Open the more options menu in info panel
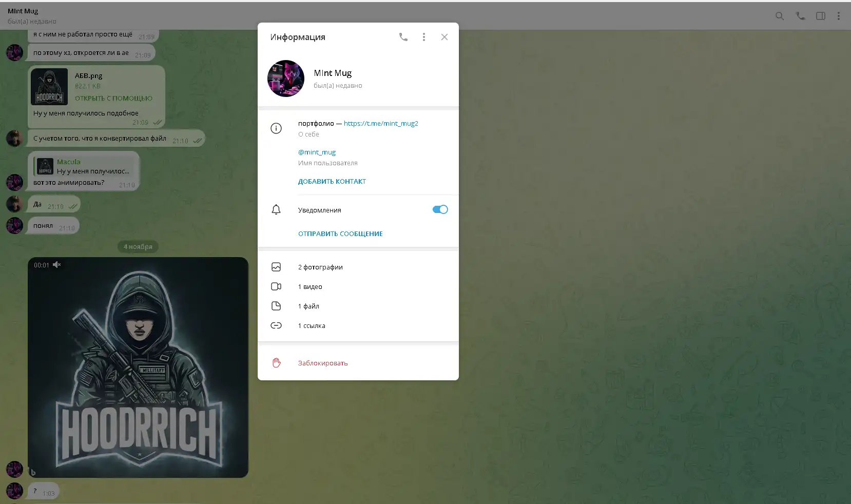This screenshot has height=504, width=851. [x=424, y=37]
